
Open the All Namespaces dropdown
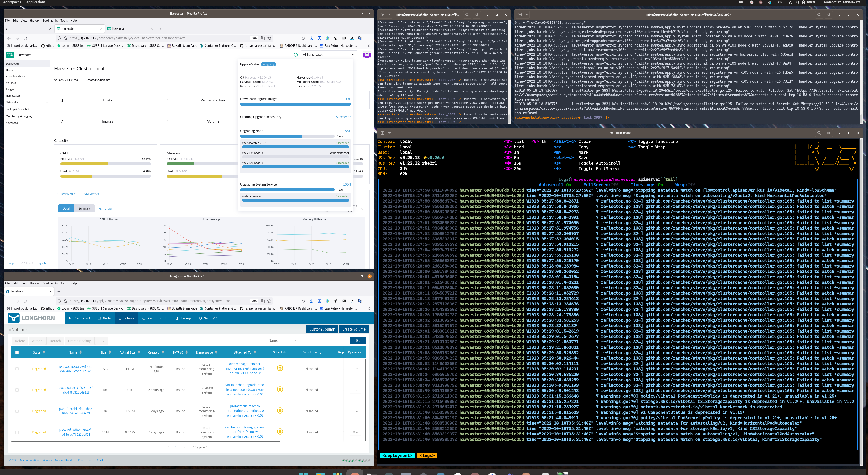(x=329, y=54)
